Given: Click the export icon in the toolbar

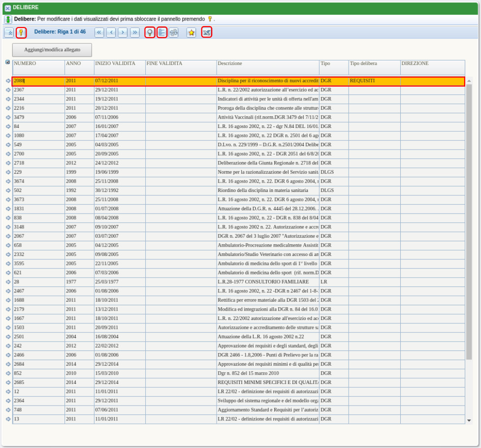Looking at the screenshot, I should pyautogui.click(x=207, y=32).
